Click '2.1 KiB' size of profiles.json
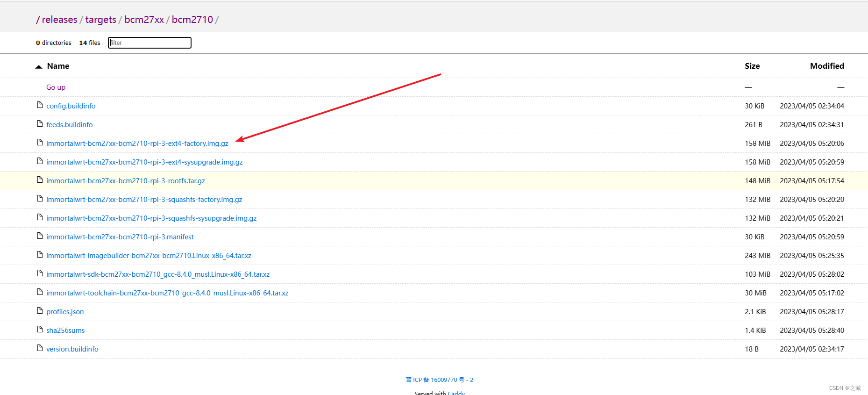The image size is (868, 395). pos(755,312)
